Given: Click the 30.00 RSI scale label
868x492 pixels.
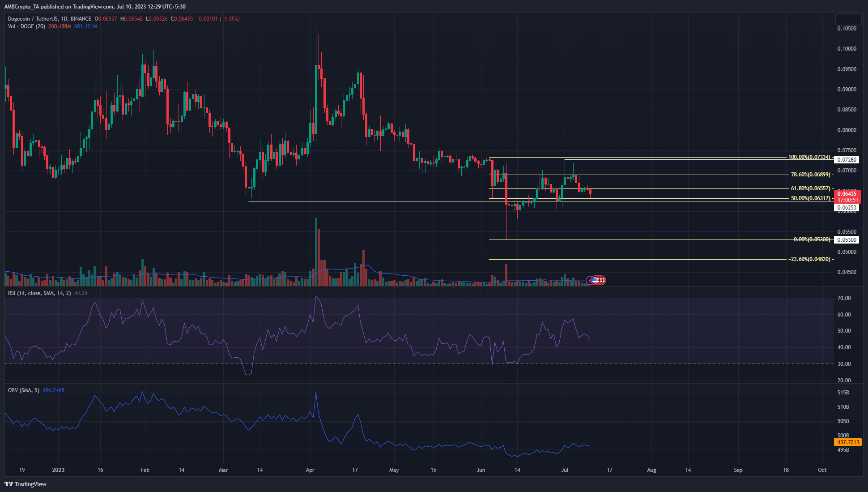Looking at the screenshot, I should click(844, 364).
